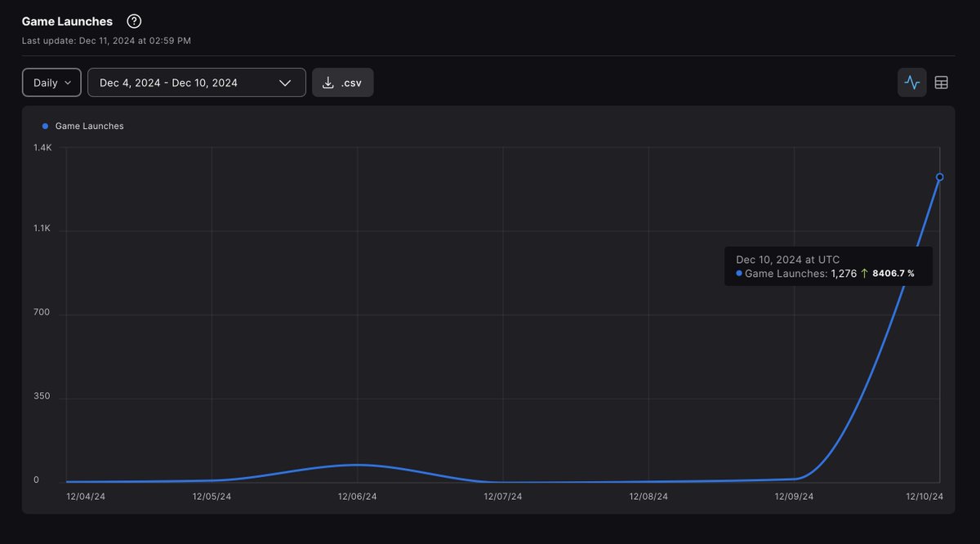Image resolution: width=980 pixels, height=544 pixels.
Task: Open the Game Launches help icon
Action: (134, 21)
